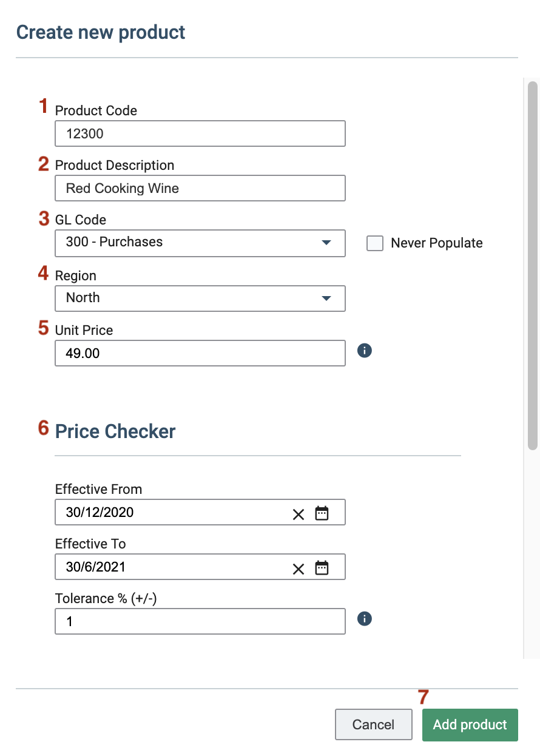Click the Tolerance % info icon

[364, 619]
